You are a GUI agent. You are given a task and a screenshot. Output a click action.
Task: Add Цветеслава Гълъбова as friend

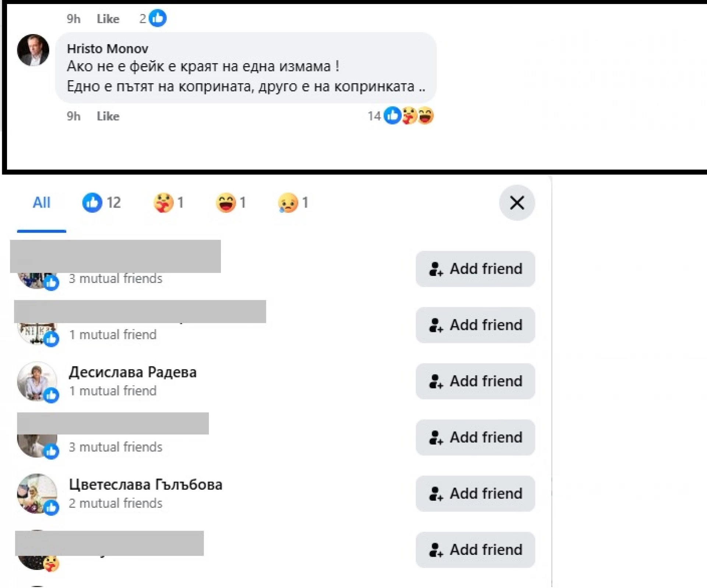pyautogui.click(x=475, y=493)
